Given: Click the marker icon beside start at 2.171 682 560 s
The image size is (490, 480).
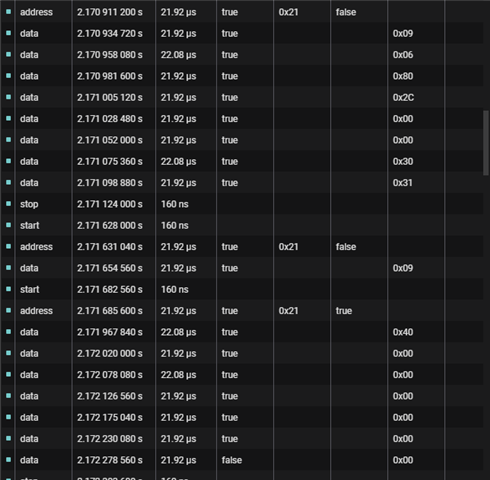Looking at the screenshot, I should pos(9,289).
